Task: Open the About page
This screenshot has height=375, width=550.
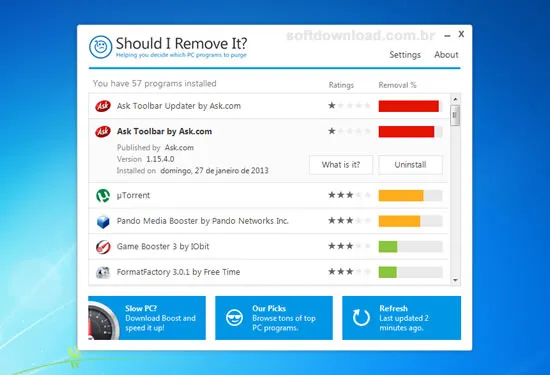Action: pyautogui.click(x=446, y=55)
